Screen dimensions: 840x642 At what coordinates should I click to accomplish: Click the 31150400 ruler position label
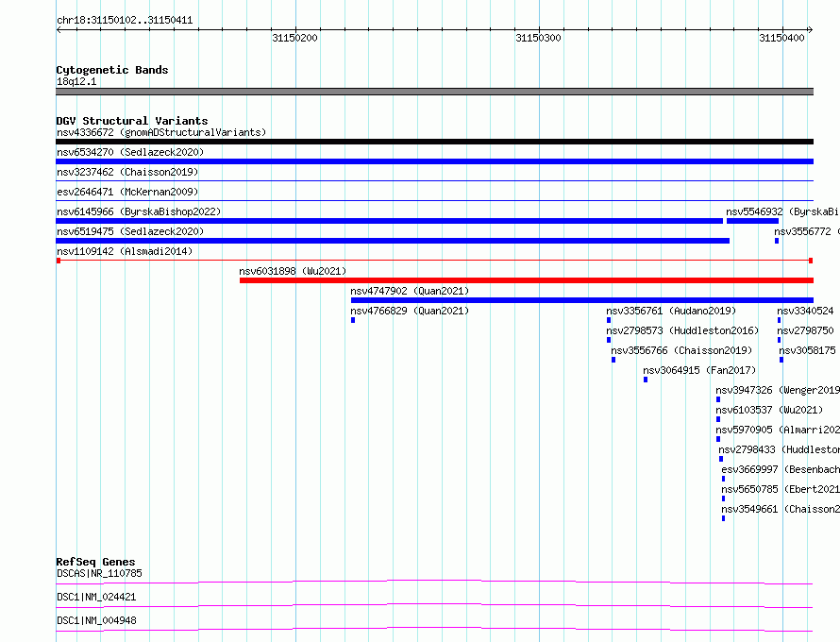781,38
